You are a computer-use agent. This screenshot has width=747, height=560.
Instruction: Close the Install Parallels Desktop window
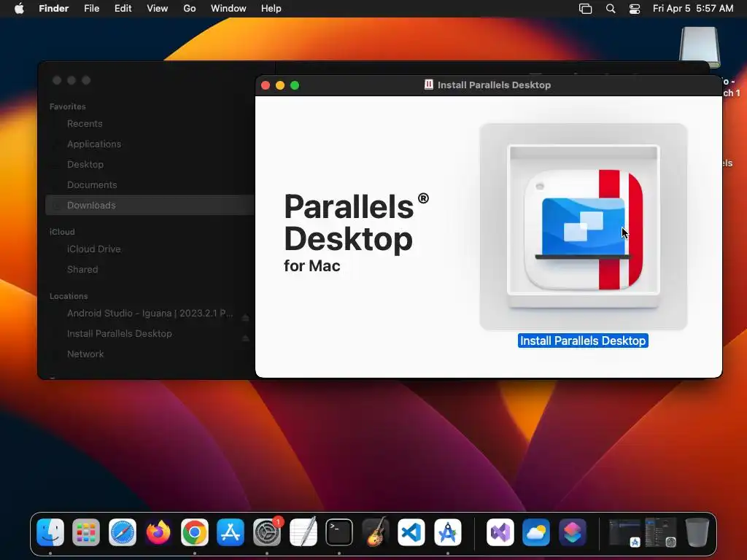(266, 85)
